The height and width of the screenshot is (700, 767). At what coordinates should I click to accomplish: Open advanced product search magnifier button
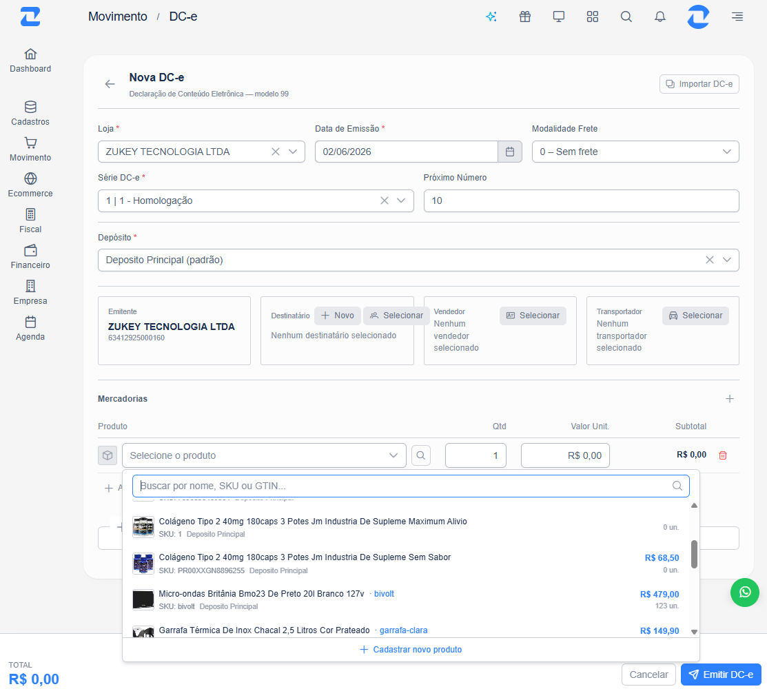(x=420, y=455)
